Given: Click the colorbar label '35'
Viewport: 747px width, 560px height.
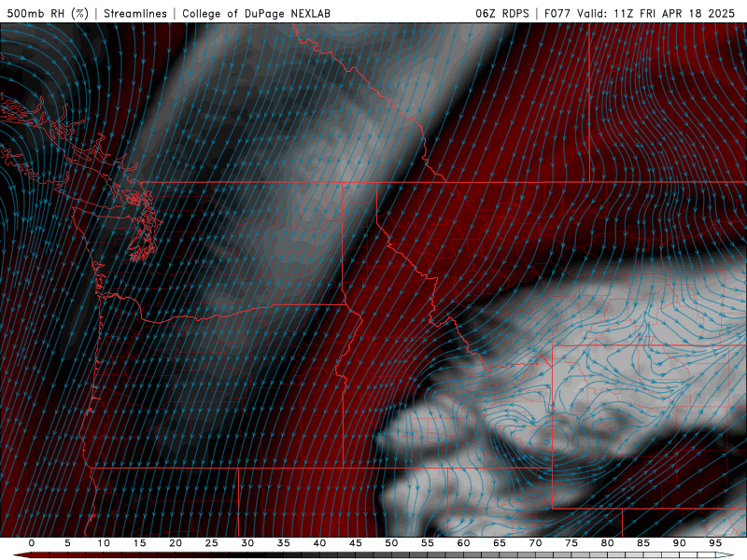Looking at the screenshot, I should click(x=284, y=543).
